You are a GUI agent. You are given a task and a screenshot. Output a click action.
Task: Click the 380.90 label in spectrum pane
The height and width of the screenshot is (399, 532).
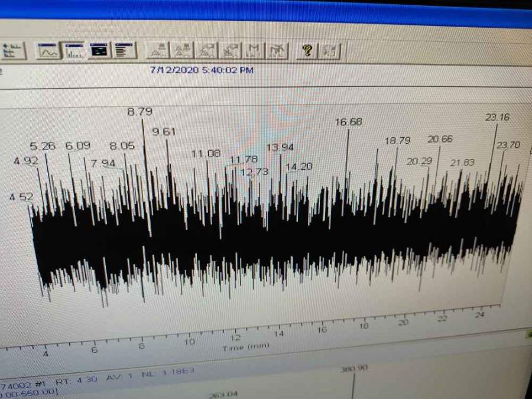click(354, 369)
